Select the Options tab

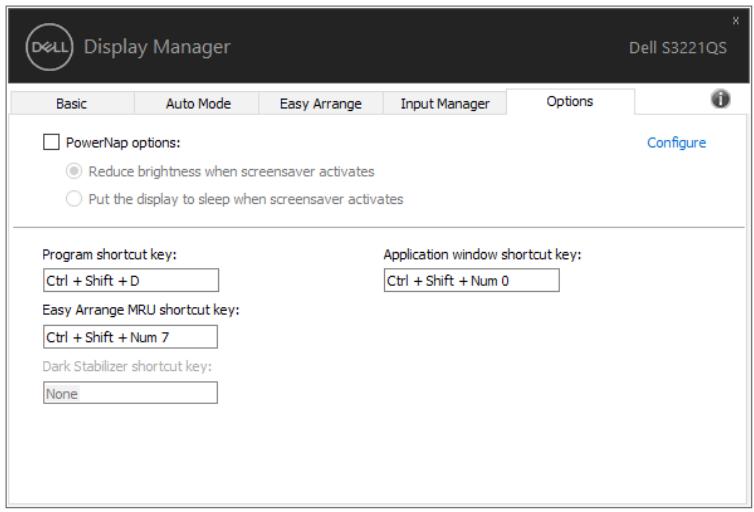click(x=570, y=101)
